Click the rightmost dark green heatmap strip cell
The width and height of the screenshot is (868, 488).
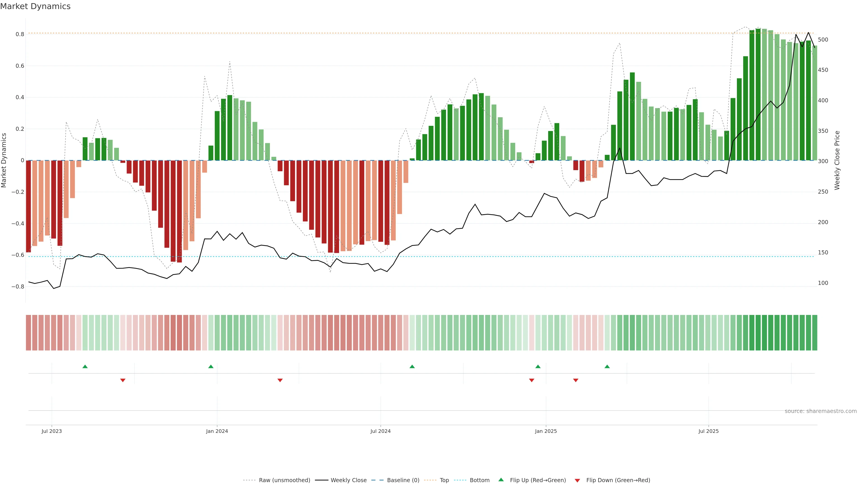coord(814,333)
